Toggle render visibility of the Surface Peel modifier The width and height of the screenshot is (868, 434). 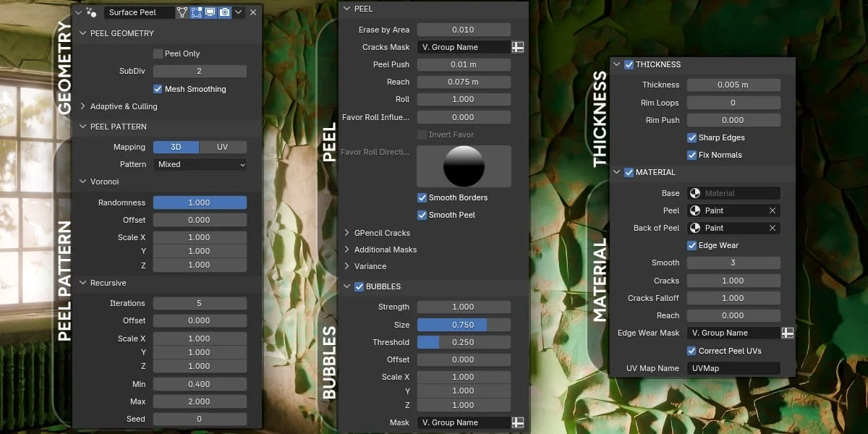pyautogui.click(x=224, y=12)
